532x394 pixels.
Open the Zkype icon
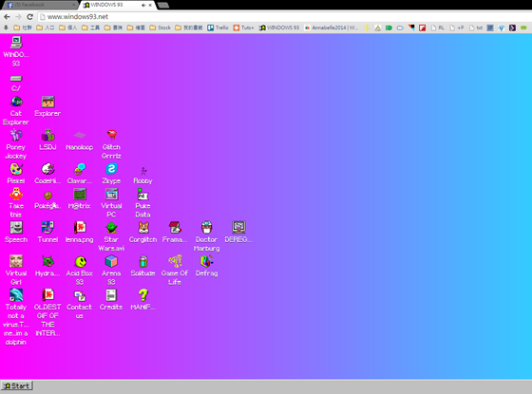coord(111,169)
